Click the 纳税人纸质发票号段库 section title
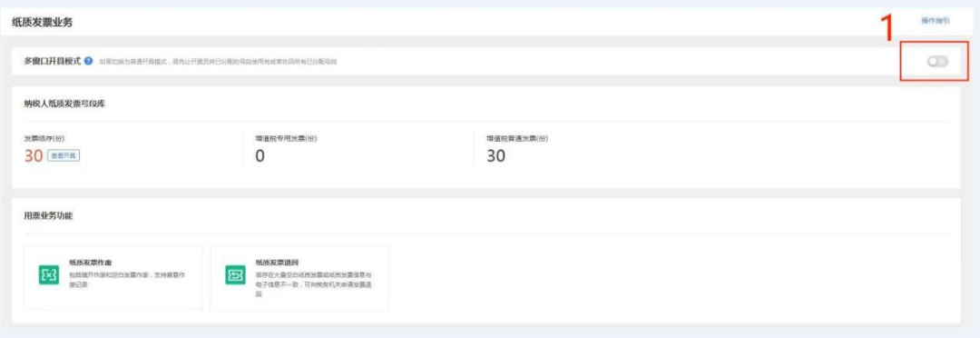This screenshot has width=980, height=338. pyautogui.click(x=64, y=104)
